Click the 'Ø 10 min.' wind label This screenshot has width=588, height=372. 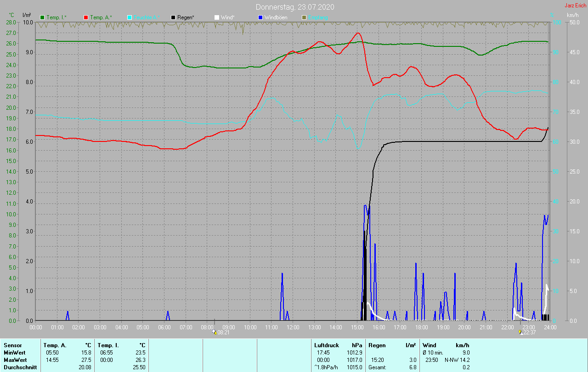(433, 353)
